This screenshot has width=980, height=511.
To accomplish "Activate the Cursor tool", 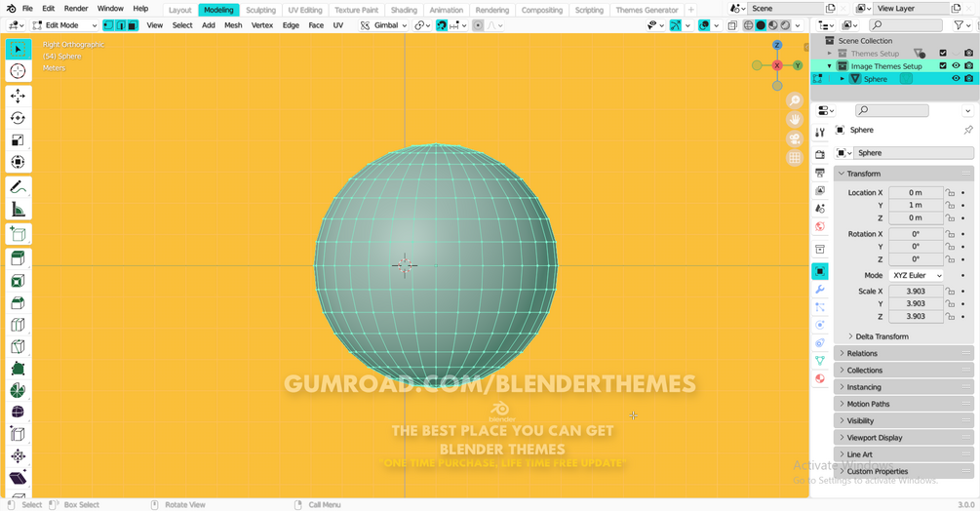I will (x=19, y=70).
